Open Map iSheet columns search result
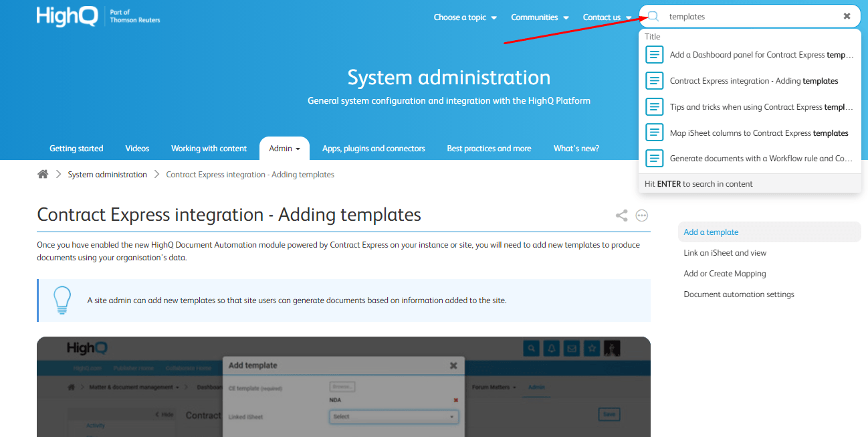This screenshot has width=868, height=437. point(750,133)
